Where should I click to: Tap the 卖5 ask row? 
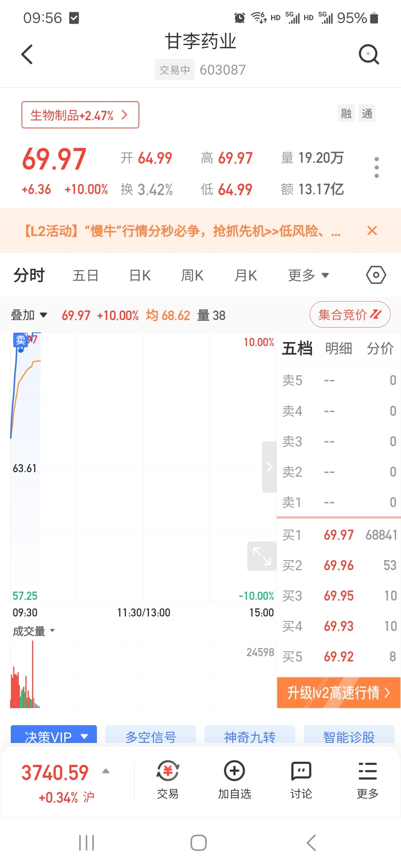pyautogui.click(x=339, y=381)
